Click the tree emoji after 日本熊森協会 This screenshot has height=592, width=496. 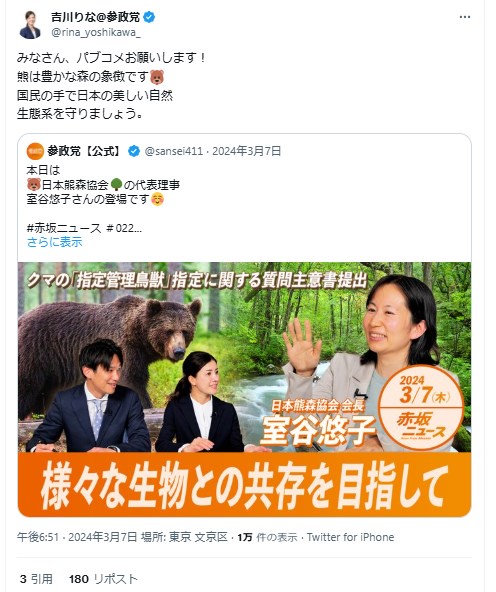116,185
